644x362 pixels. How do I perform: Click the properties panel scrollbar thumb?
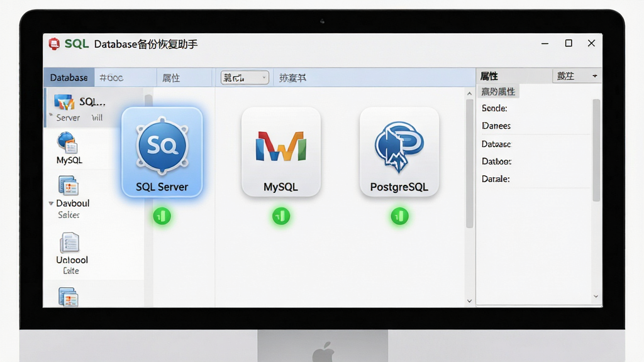(x=596, y=150)
